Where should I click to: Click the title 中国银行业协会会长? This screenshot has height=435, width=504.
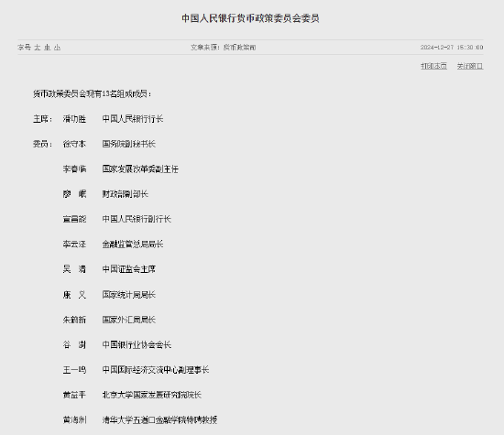coord(137,344)
